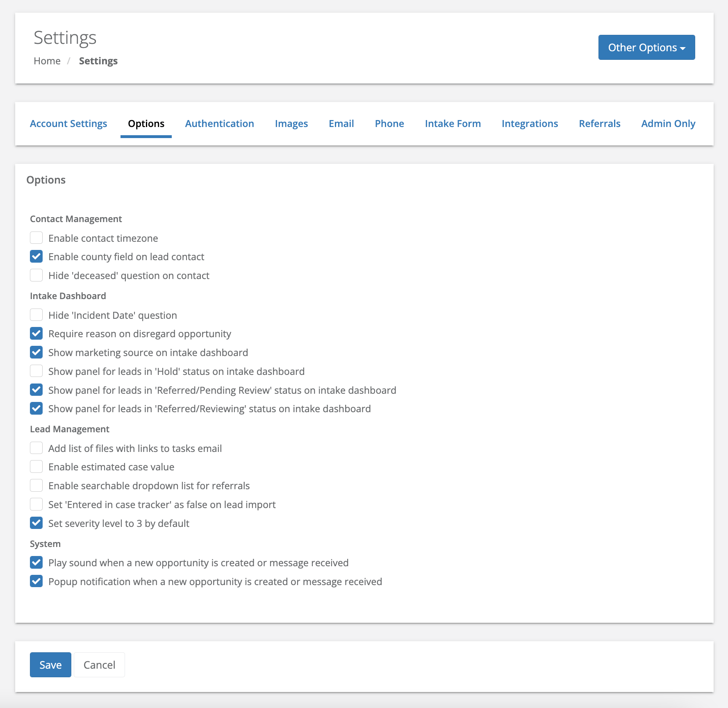Viewport: 728px width, 708px height.
Task: Click the Save button
Action: 50,665
